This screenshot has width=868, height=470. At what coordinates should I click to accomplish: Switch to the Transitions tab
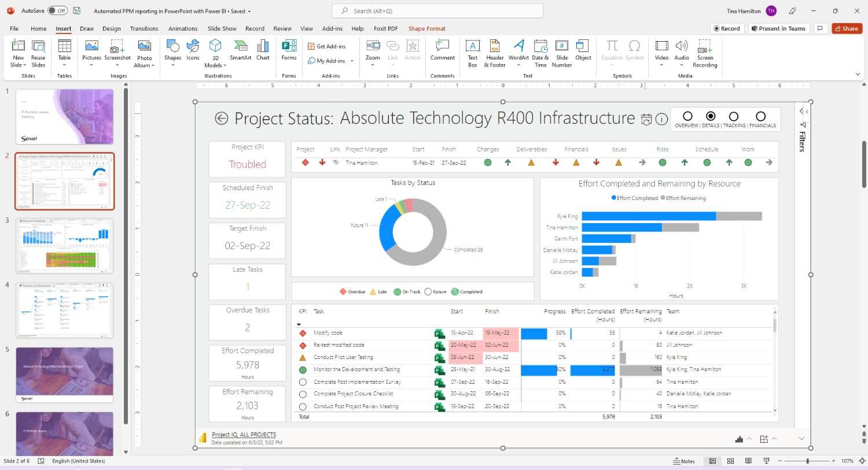coord(144,28)
